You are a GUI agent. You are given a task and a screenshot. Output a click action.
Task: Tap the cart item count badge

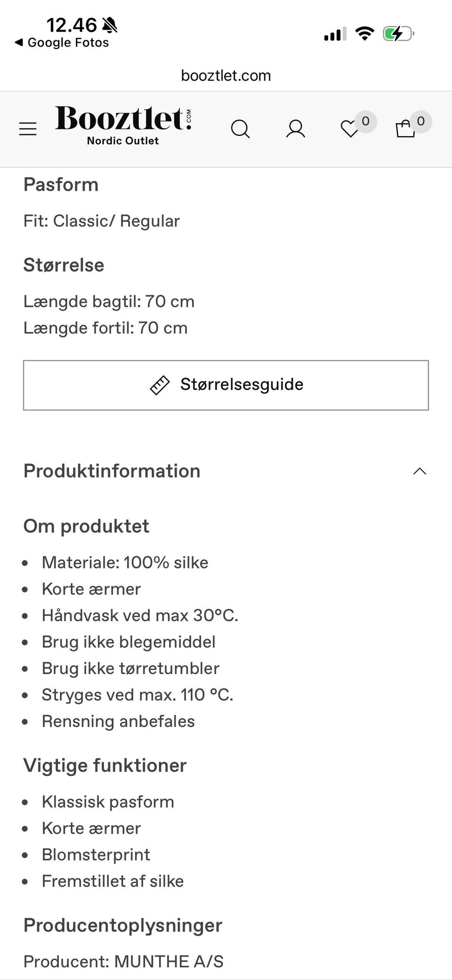(420, 121)
